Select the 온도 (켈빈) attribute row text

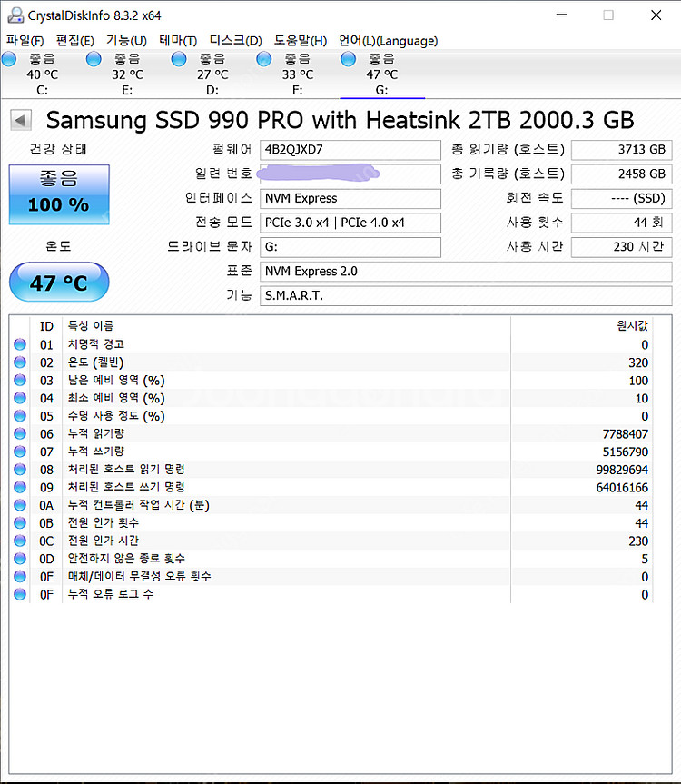tap(96, 362)
